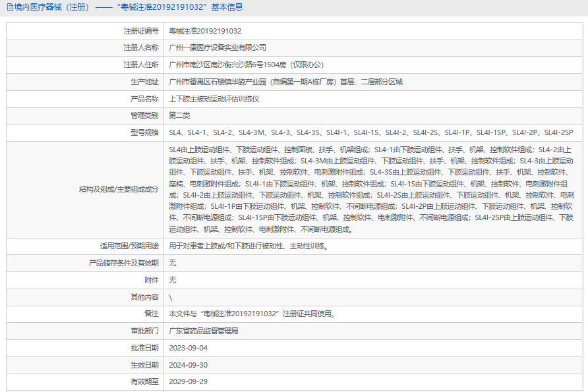Click the label 生产地址
The width and height of the screenshot is (588, 392).
(144, 82)
